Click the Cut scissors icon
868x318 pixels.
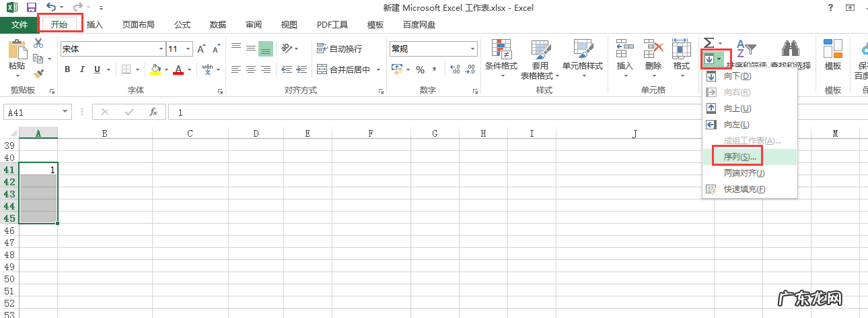tap(38, 44)
